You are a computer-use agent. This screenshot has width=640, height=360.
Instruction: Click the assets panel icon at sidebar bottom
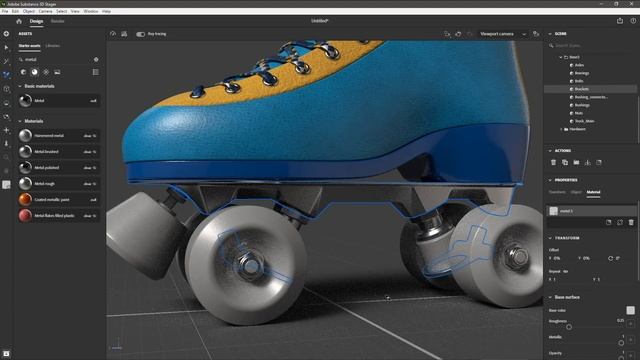click(6, 353)
